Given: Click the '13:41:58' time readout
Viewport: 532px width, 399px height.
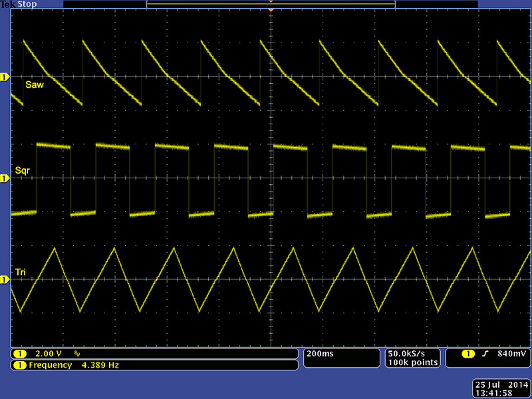Looking at the screenshot, I should [x=493, y=394].
